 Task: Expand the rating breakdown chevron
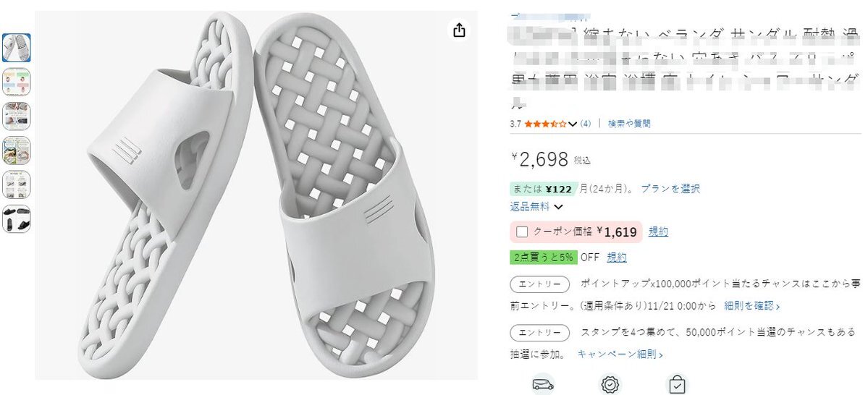tap(573, 124)
